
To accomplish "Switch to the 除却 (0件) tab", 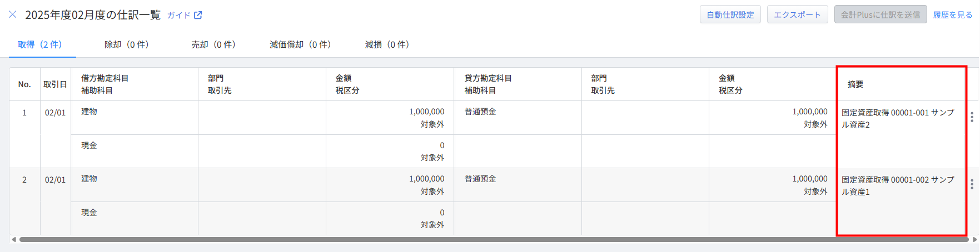I will (x=127, y=44).
